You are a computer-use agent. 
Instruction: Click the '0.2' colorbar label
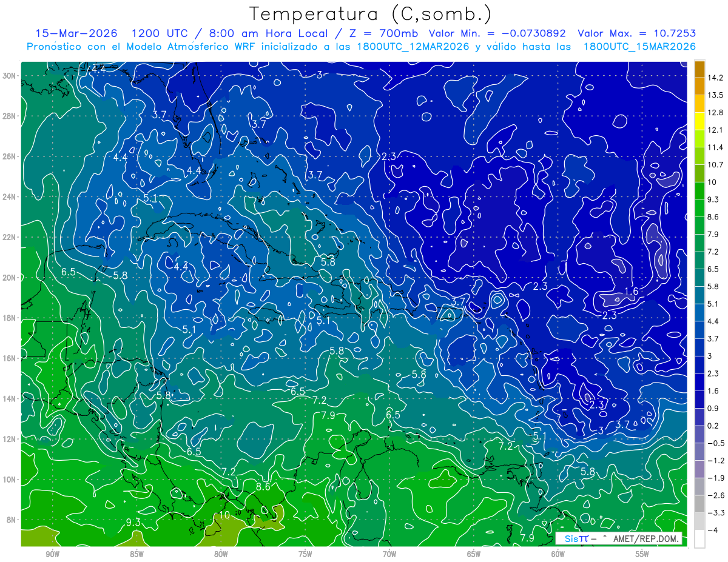point(713,426)
